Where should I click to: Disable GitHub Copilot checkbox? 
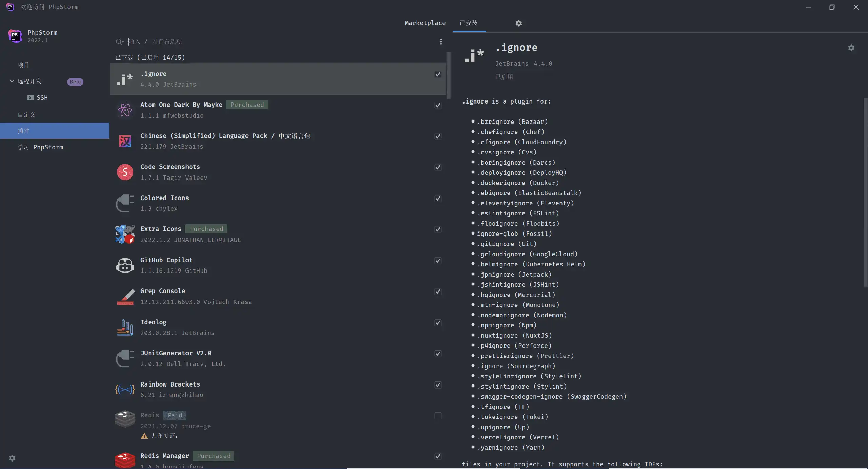click(x=438, y=261)
